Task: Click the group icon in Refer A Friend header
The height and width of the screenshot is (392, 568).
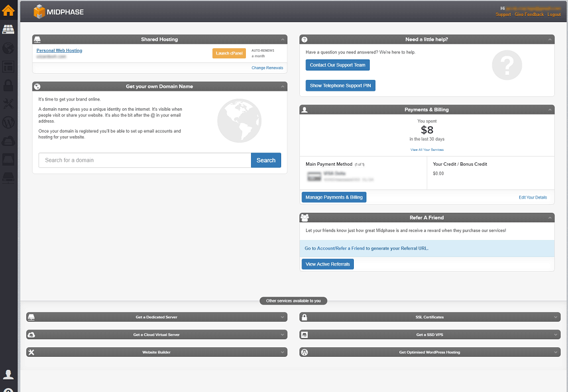Action: click(304, 217)
